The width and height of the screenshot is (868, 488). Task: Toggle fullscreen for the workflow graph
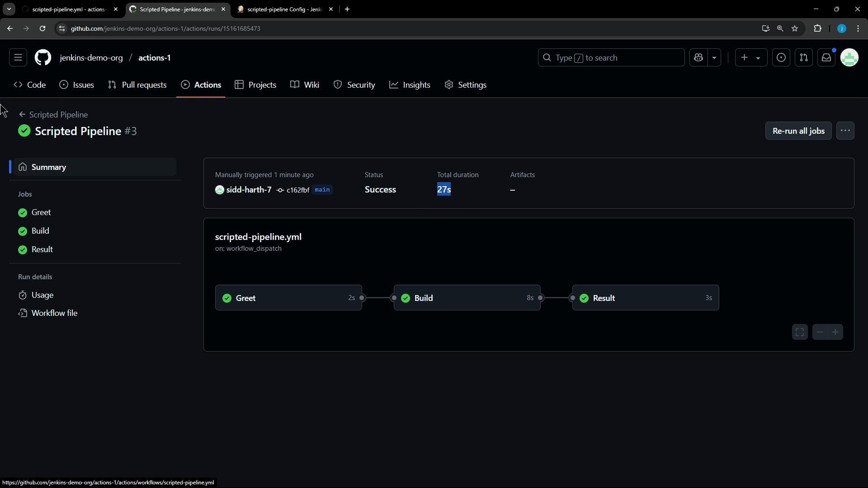[800, 332]
